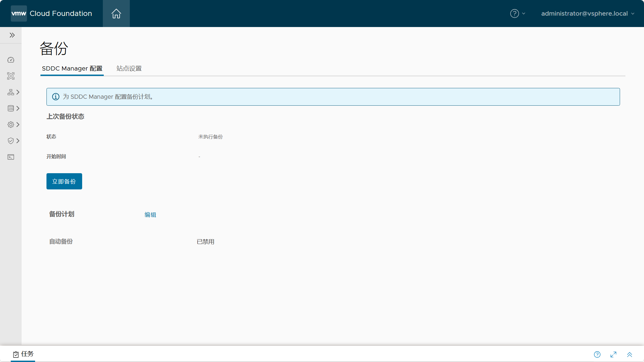Click the 备份 page title

(54, 48)
